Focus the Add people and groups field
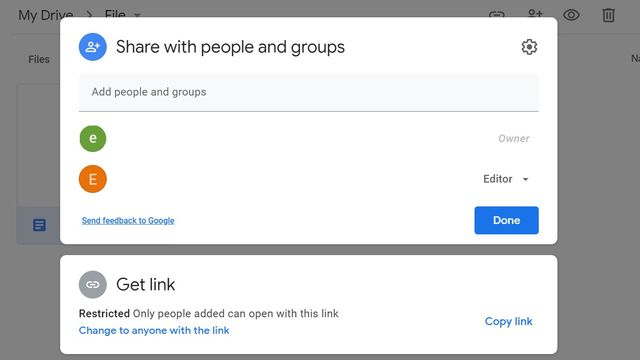 point(309,92)
